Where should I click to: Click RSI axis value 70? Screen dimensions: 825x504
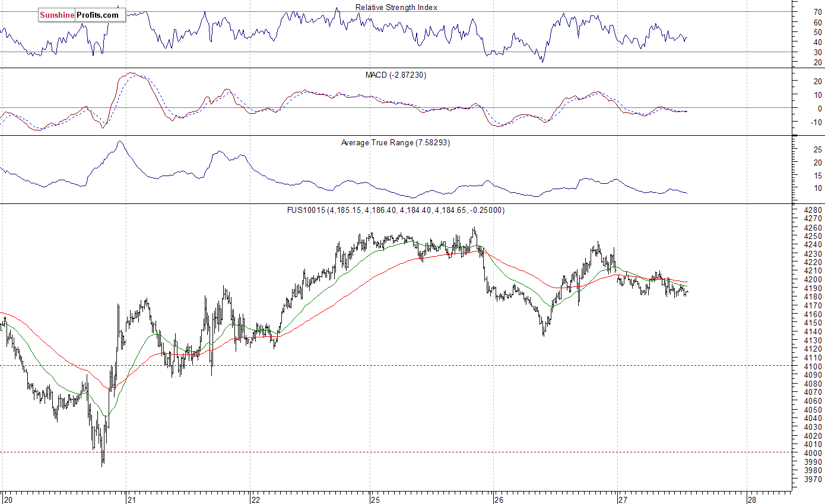(x=817, y=12)
